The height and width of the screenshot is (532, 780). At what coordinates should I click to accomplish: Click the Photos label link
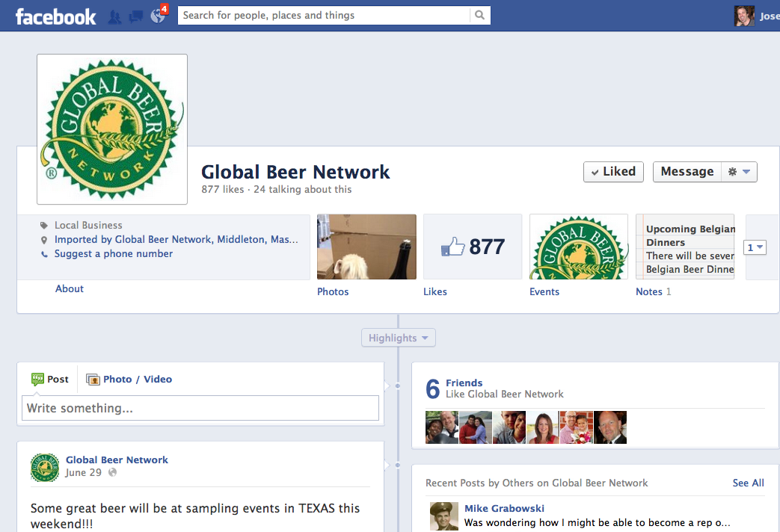333,292
